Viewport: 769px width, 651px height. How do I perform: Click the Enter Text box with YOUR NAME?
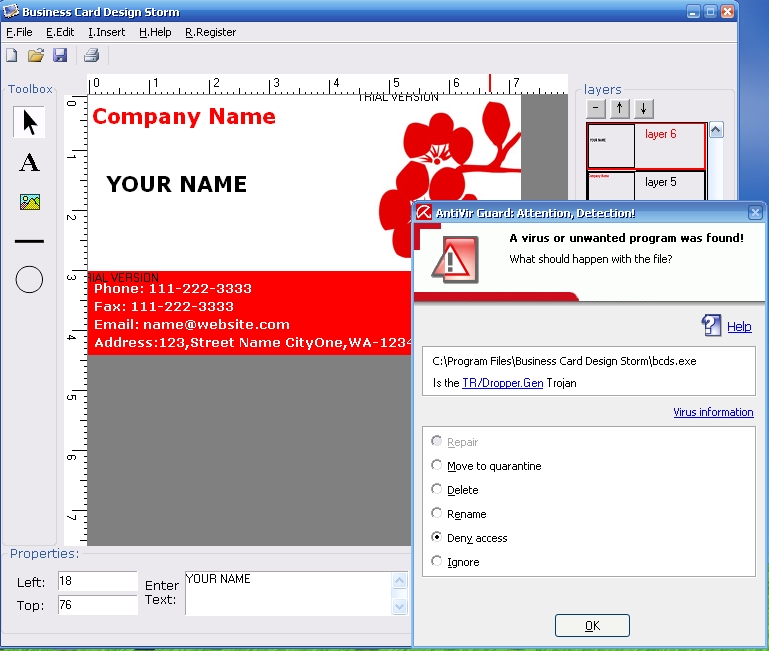289,593
